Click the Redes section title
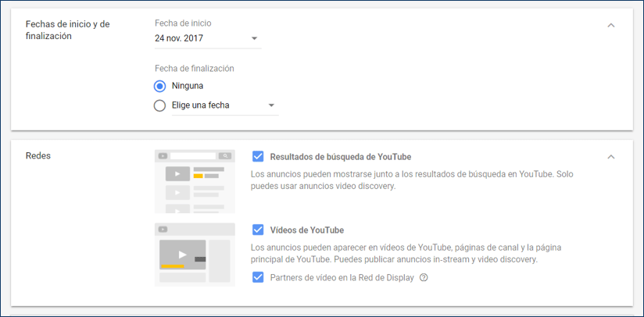This screenshot has height=317, width=644. point(38,156)
